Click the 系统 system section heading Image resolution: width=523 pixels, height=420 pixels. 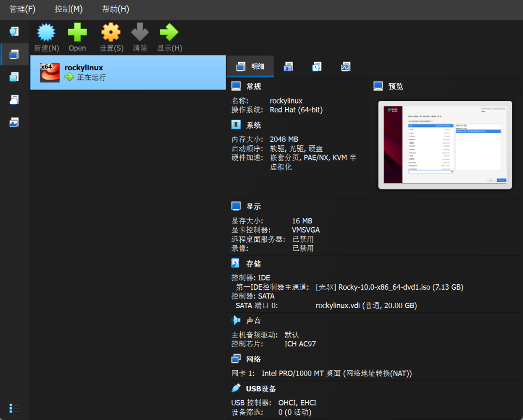click(x=253, y=125)
